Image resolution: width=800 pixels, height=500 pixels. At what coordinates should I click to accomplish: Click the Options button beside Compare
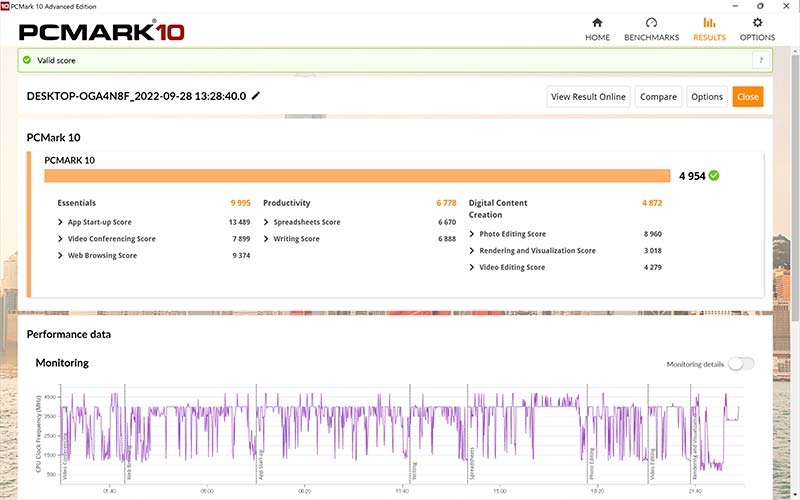point(707,97)
